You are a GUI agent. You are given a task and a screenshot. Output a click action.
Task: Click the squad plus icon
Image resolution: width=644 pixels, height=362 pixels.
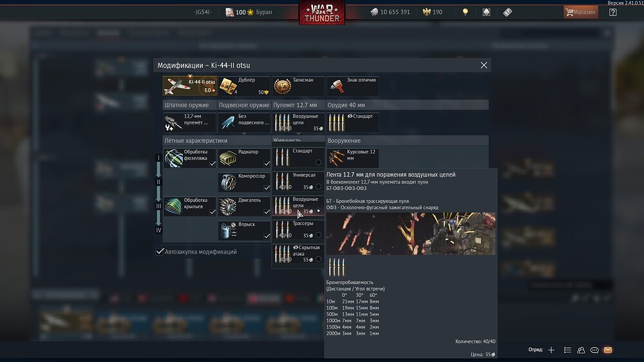tap(551, 350)
